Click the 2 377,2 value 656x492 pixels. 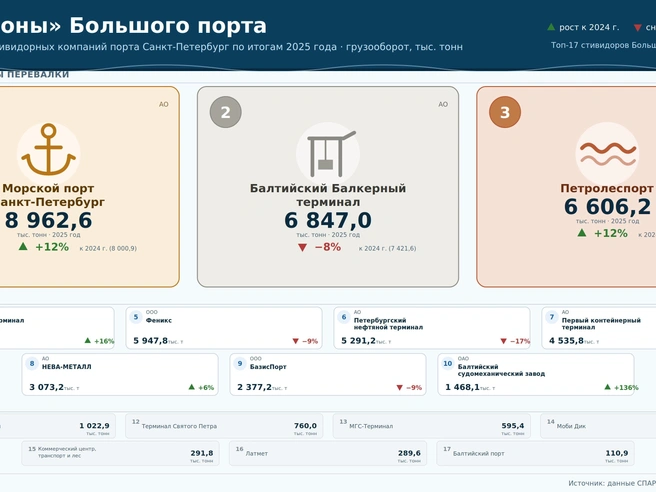pyautogui.click(x=254, y=387)
